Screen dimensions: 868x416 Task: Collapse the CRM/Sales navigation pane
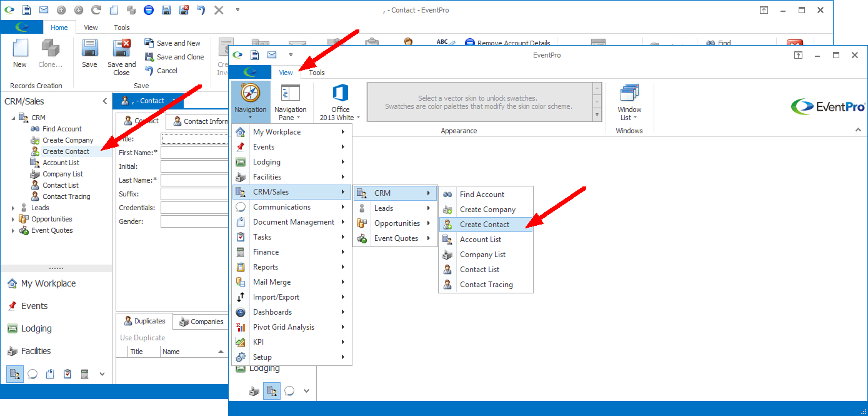[104, 101]
